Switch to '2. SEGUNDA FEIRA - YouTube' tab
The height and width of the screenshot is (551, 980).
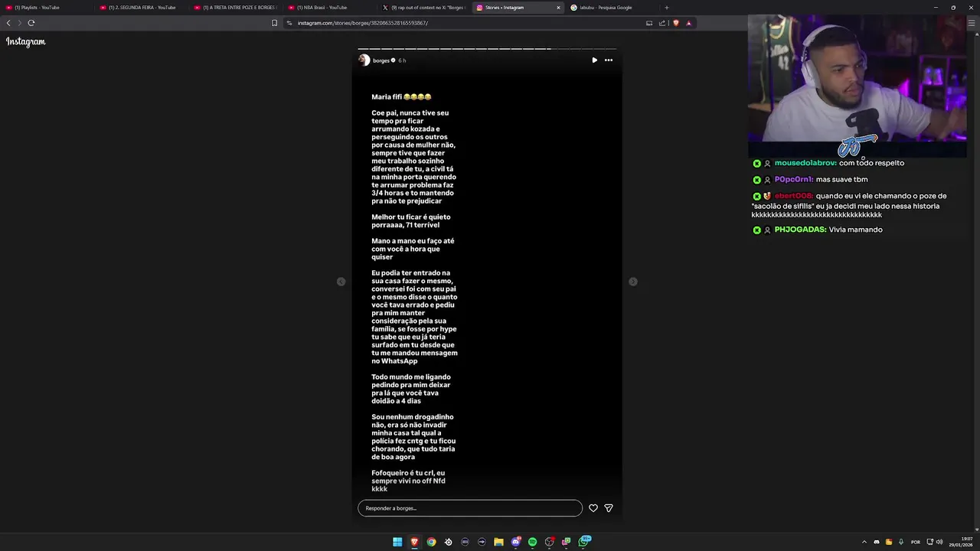(x=140, y=8)
